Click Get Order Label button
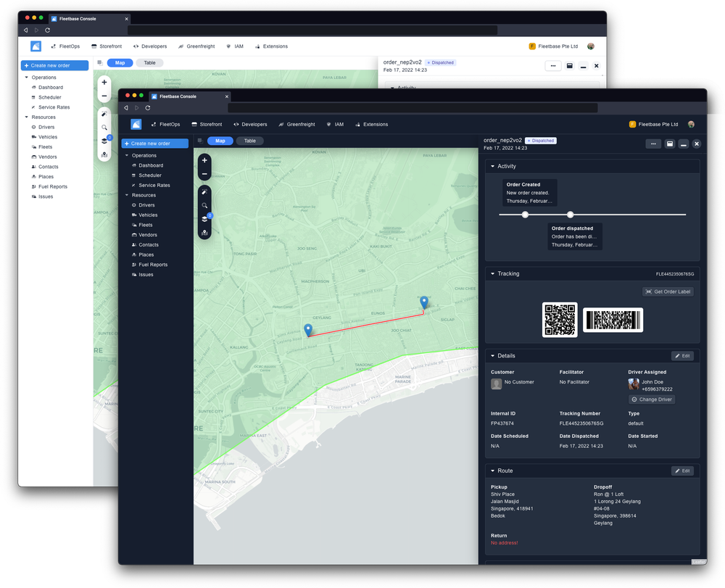725x588 pixels. (668, 291)
